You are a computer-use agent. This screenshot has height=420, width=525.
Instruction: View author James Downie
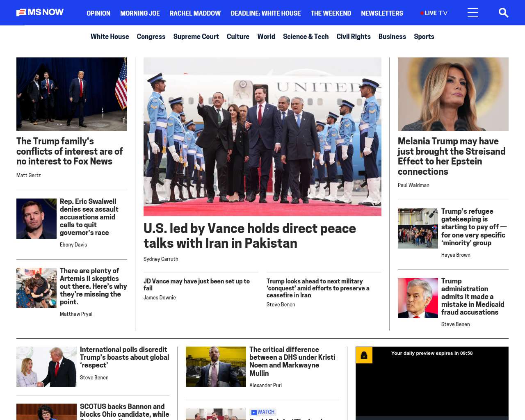(160, 297)
